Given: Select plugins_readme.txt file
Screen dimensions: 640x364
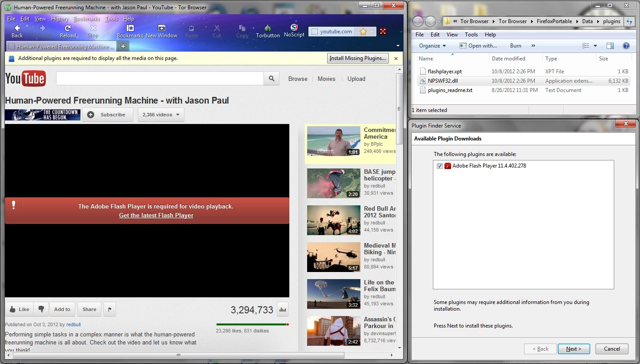Looking at the screenshot, I should click(x=450, y=90).
